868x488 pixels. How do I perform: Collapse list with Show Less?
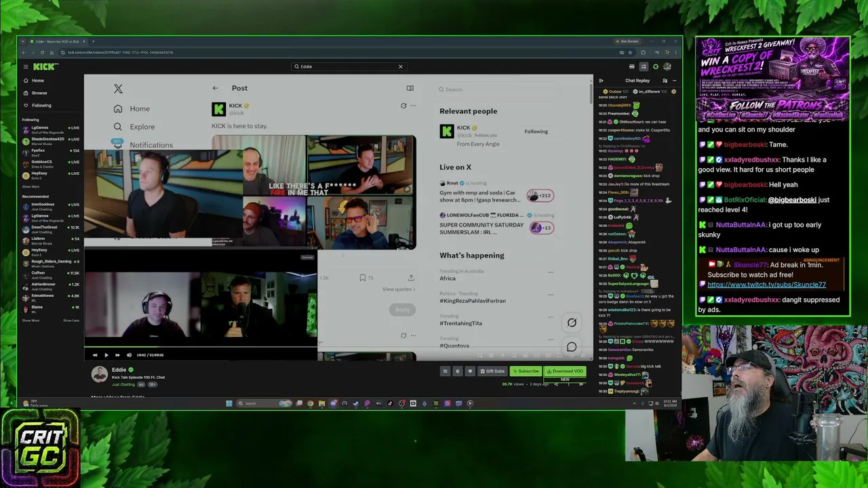[x=71, y=320]
